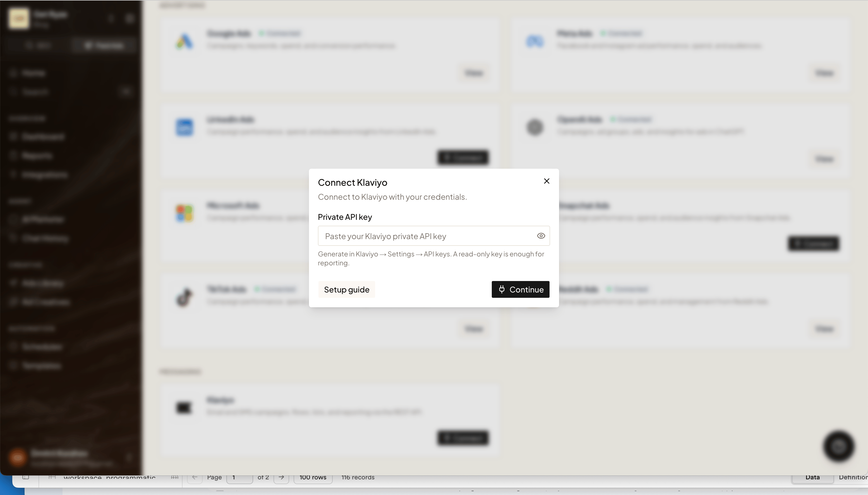Click the LinkedIn Ads logo icon
The height and width of the screenshot is (495, 868).
[184, 127]
